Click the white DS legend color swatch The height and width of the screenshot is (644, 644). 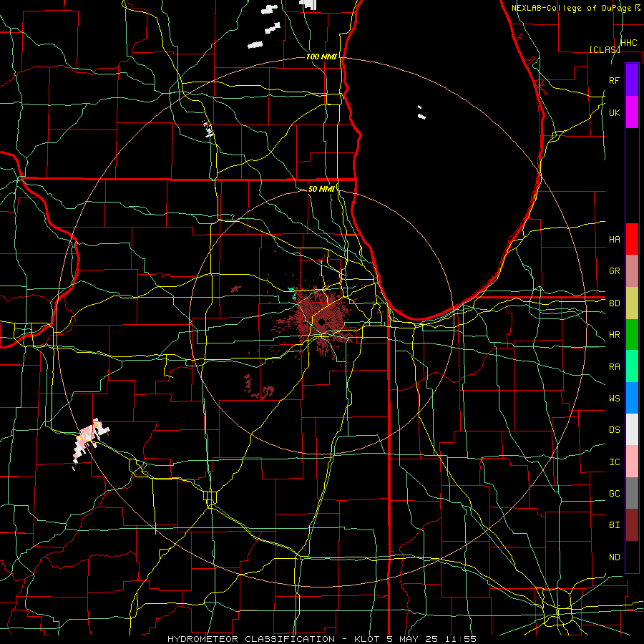point(632,429)
